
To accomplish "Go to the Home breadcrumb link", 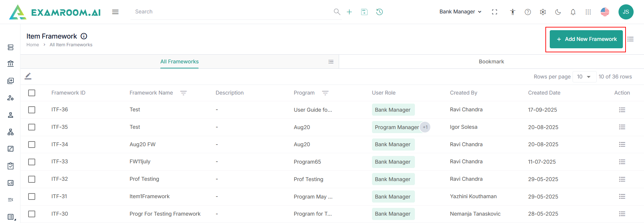I will [x=33, y=45].
